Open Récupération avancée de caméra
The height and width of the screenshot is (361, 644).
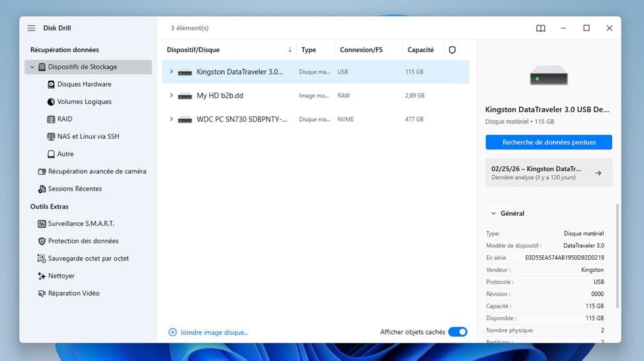[x=92, y=171]
